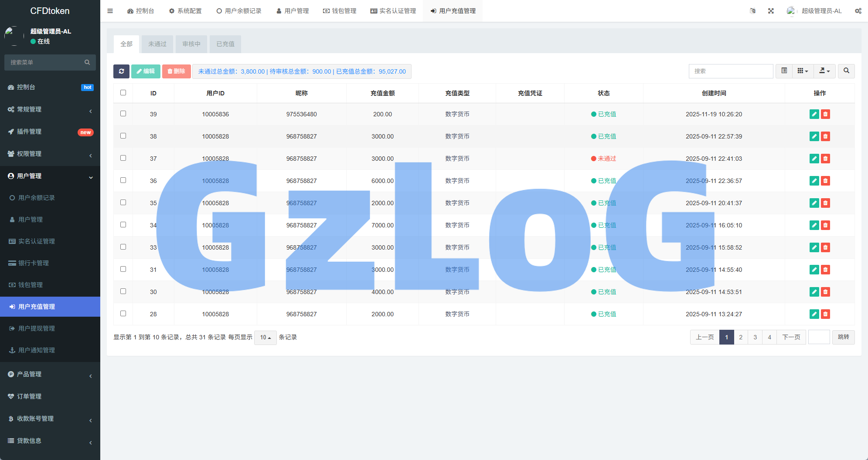Expand the 产品管理 sidebar section
Viewport: 868px width, 460px height.
point(29,374)
